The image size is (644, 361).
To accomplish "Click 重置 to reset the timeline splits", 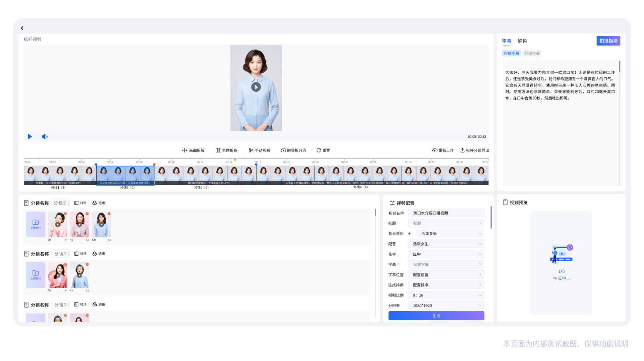I will pos(323,150).
